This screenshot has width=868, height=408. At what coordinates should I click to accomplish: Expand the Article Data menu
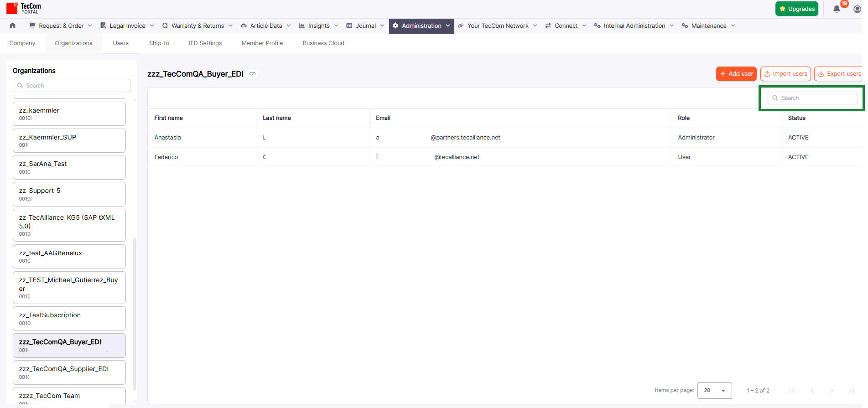point(266,26)
